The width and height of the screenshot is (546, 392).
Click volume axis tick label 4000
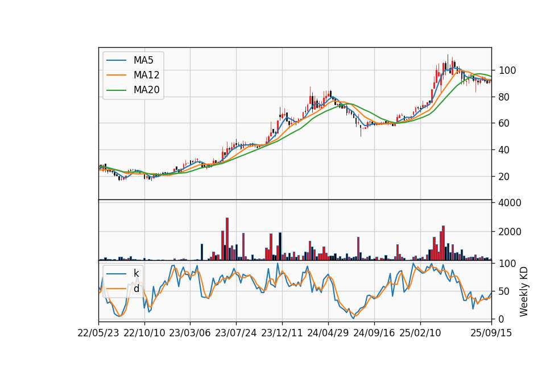pyautogui.click(x=510, y=202)
